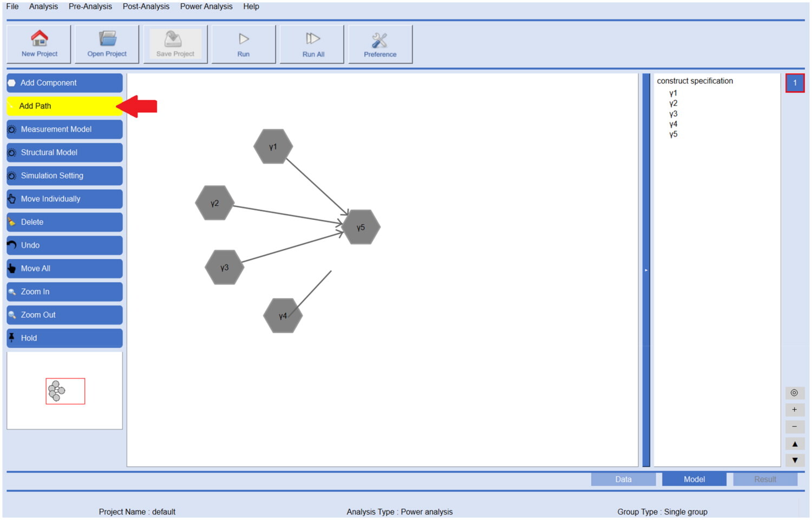Choose the Add Path tool
This screenshot has width=812, height=520.
coord(64,106)
